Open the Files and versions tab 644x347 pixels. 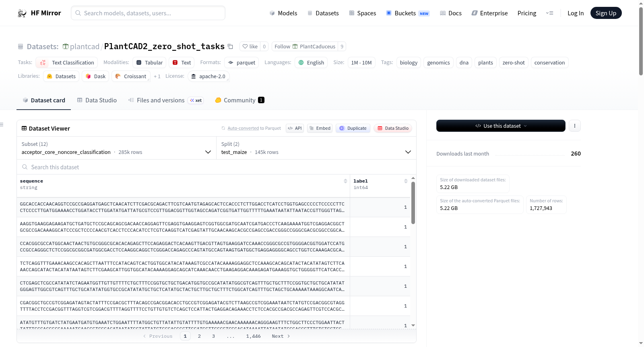(165, 100)
